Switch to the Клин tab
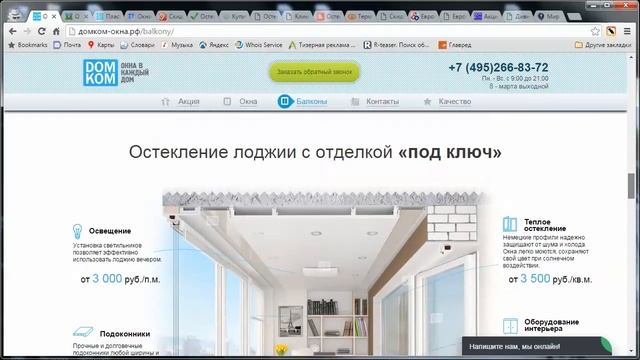This screenshot has height=360, width=640. (298, 16)
